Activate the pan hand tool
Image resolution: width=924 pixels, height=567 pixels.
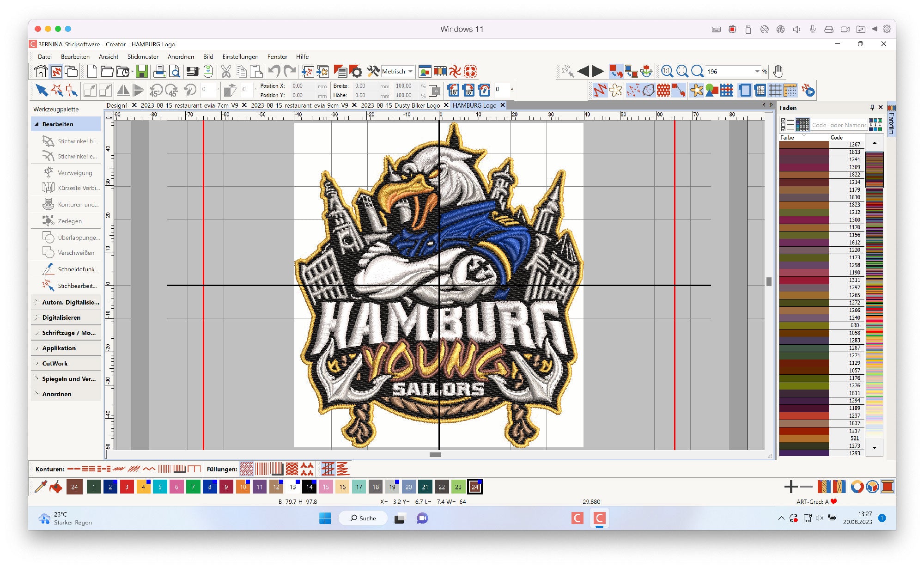pos(778,71)
